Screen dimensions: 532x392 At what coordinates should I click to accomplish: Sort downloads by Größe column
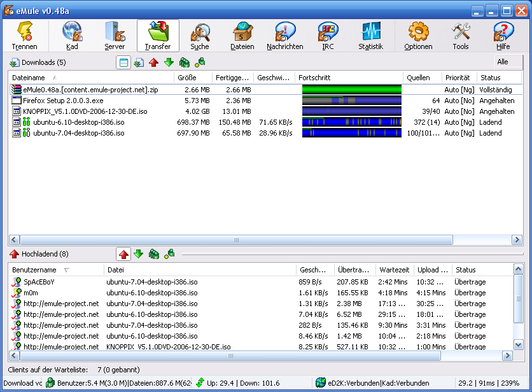tap(193, 78)
